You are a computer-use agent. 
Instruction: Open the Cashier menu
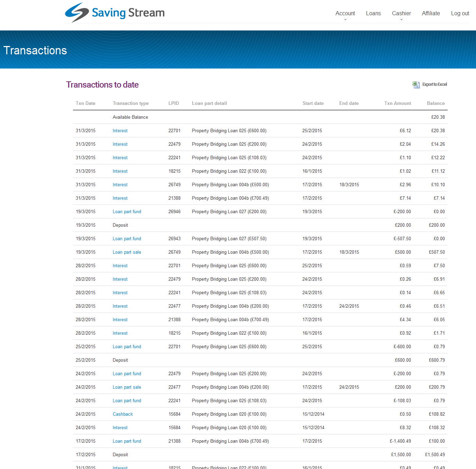[401, 13]
